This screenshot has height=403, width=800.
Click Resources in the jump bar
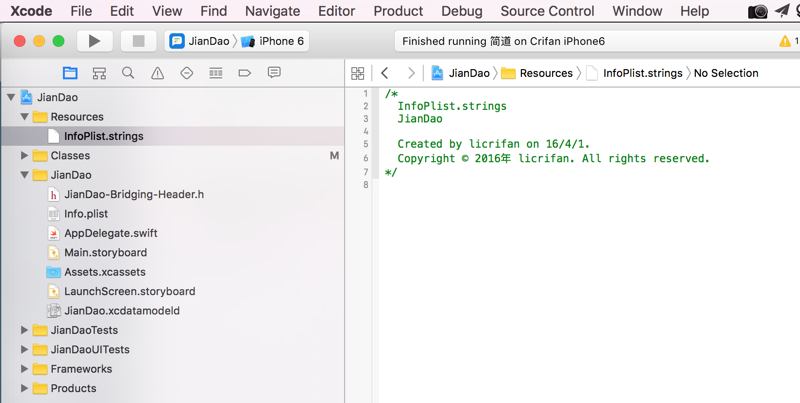[x=545, y=73]
